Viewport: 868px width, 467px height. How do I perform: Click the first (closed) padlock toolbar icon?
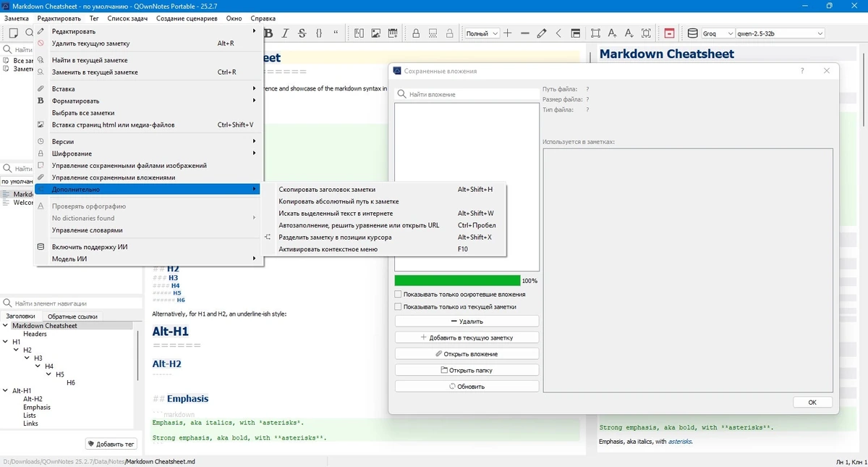416,33
